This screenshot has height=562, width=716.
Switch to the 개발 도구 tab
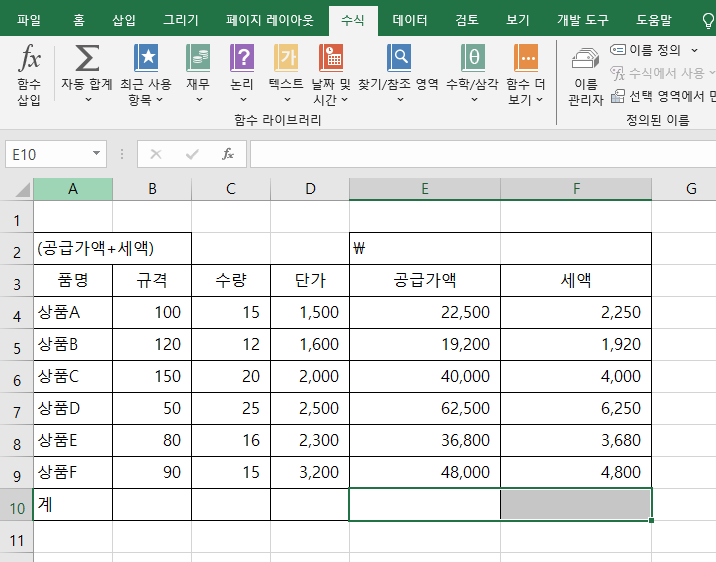(x=583, y=20)
